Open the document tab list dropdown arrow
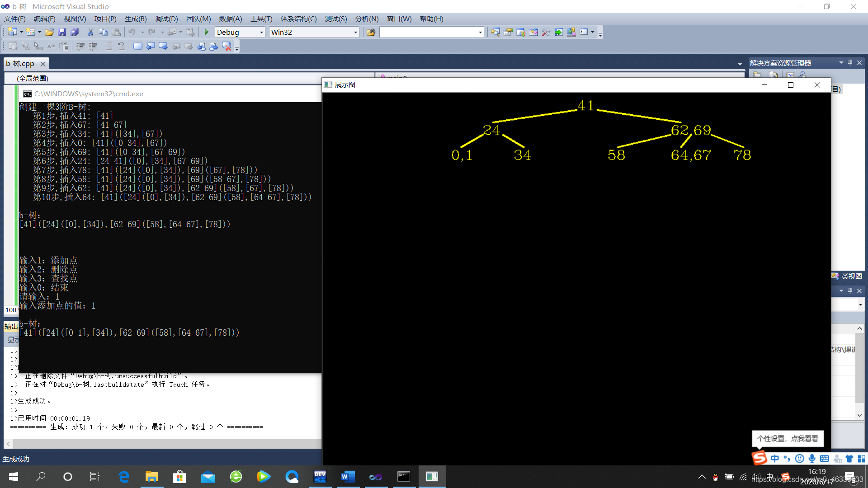Image resolution: width=868 pixels, height=488 pixels. 740,64
